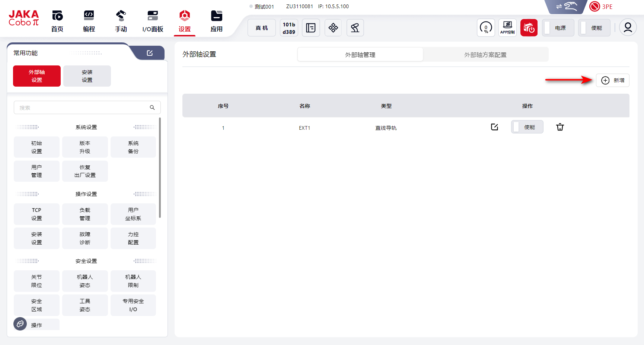
Task: Open TCP 设置 settings button
Action: click(36, 214)
